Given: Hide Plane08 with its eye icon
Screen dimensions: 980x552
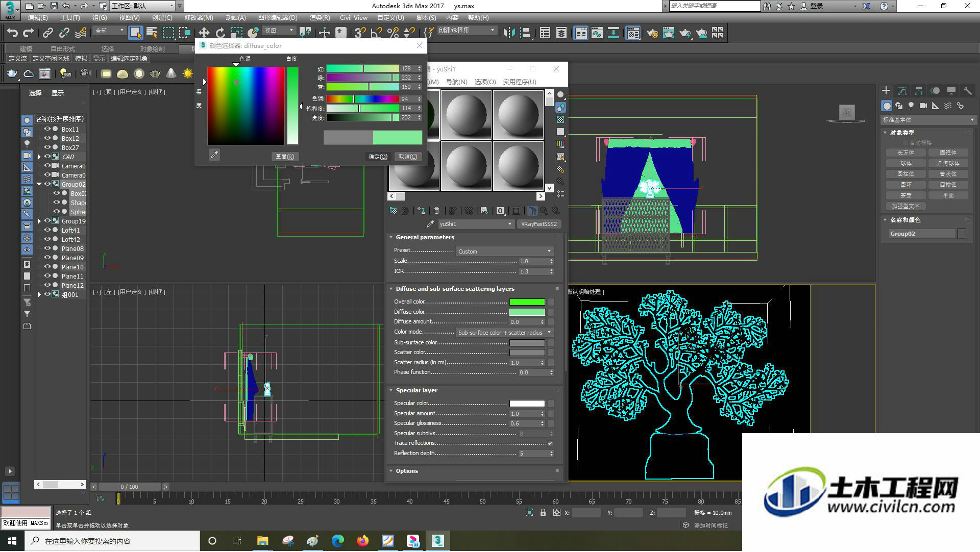Looking at the screenshot, I should pos(47,248).
